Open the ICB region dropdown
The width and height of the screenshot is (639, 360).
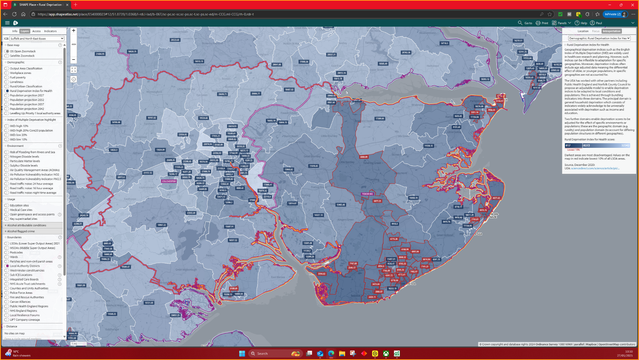[37, 39]
